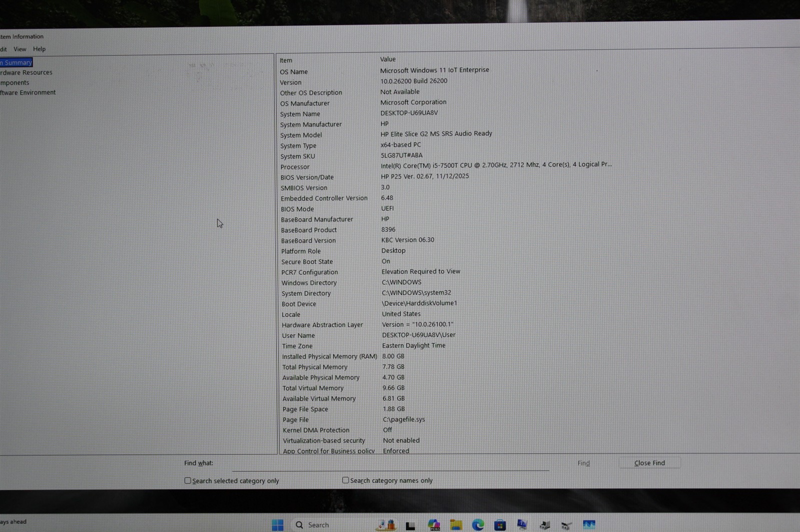The width and height of the screenshot is (800, 532).
Task: Select value 10.0.26200 Build 26200
Action: 414,81
